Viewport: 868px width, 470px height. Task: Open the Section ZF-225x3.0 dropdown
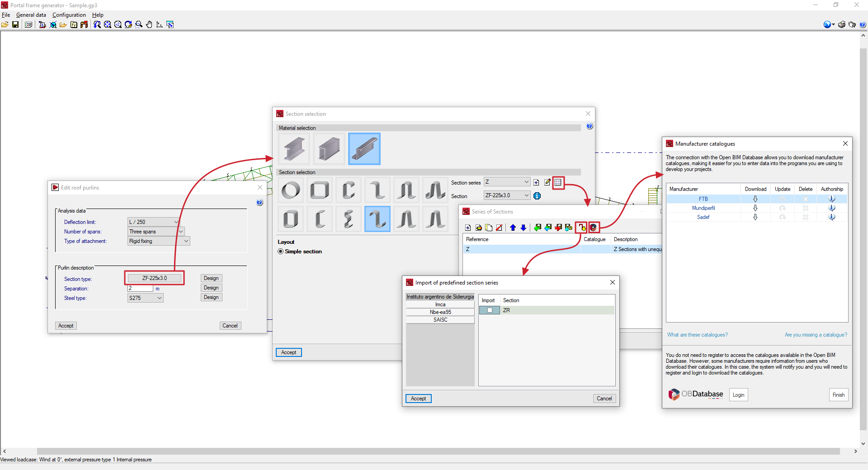[507, 195]
